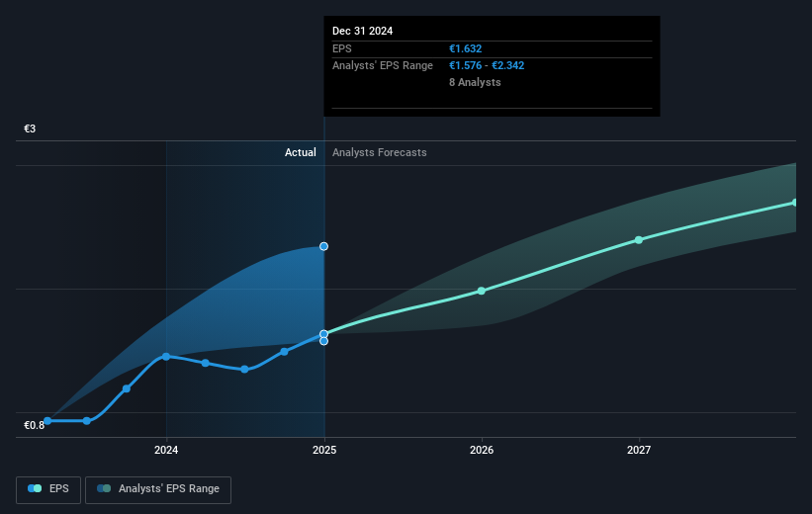The height and width of the screenshot is (514, 812).
Task: Select the EPS data point at 2024
Action: pos(166,357)
